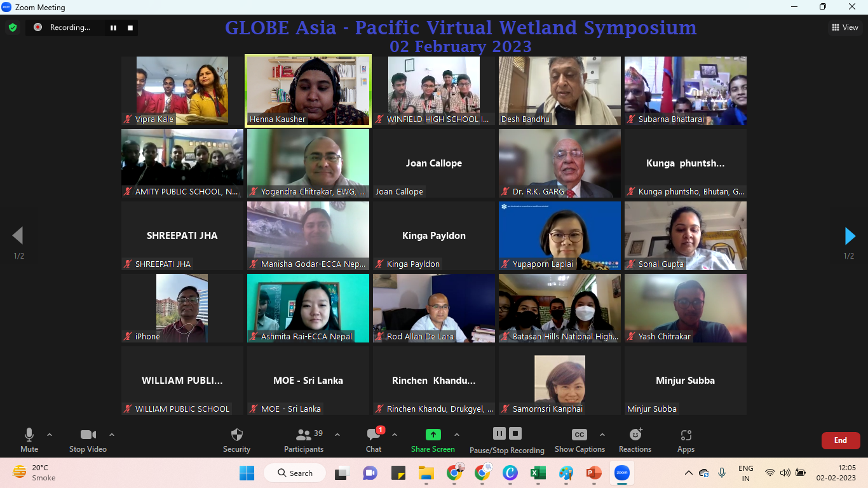868x488 pixels.
Task: Open the Participants panel
Action: coord(304,435)
